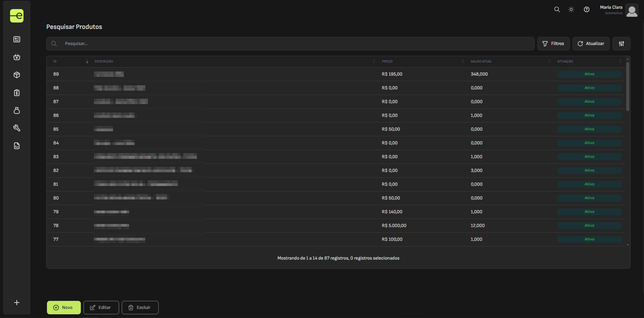
Task: Open the help question mark icon
Action: click(587, 10)
